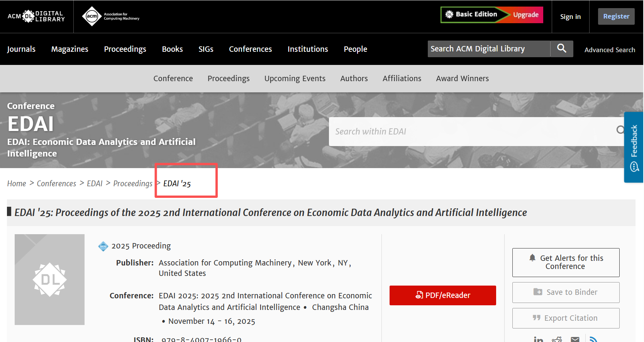Share via the Reddit icon

pos(557,339)
